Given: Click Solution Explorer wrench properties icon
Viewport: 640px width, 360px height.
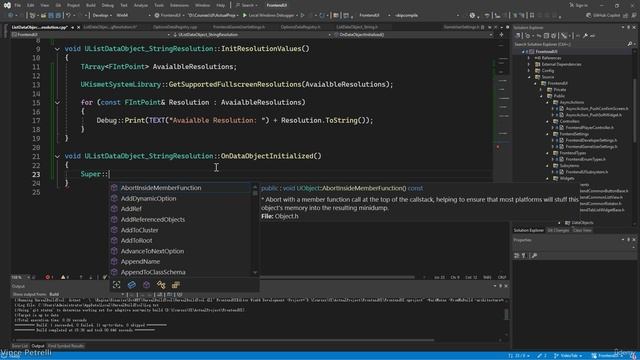Looking at the screenshot, I should 585,36.
